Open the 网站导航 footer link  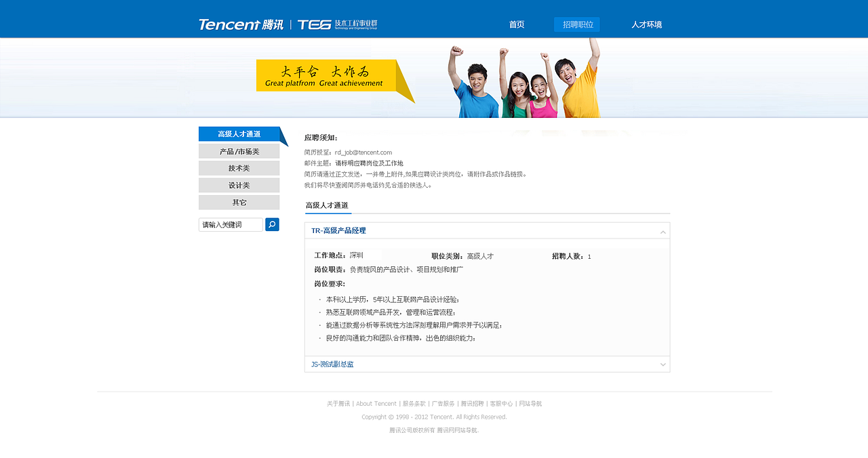click(531, 404)
